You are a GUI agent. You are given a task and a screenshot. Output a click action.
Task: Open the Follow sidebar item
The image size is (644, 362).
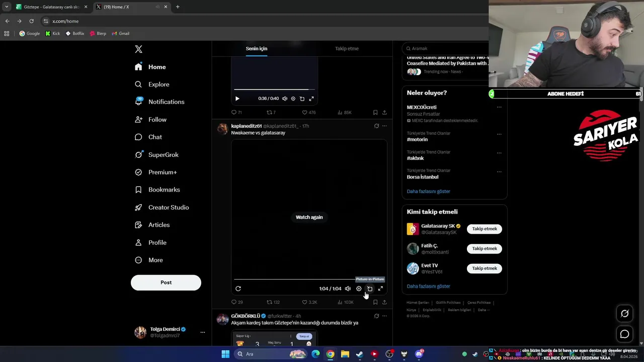(150, 120)
